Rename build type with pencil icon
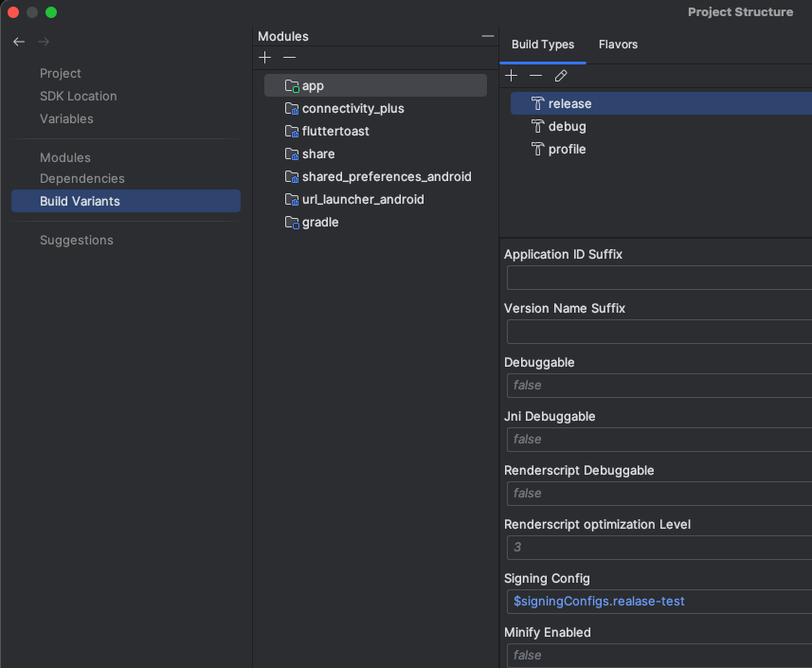812x668 pixels. click(x=561, y=76)
